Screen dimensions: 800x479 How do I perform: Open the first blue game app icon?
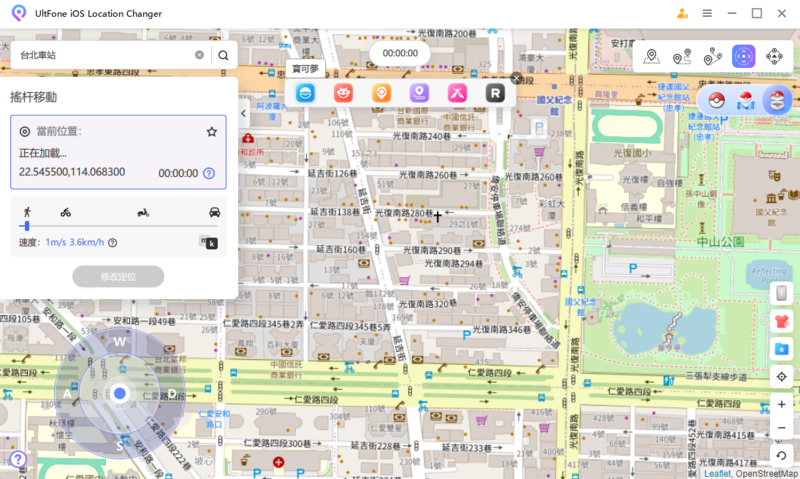(x=305, y=93)
